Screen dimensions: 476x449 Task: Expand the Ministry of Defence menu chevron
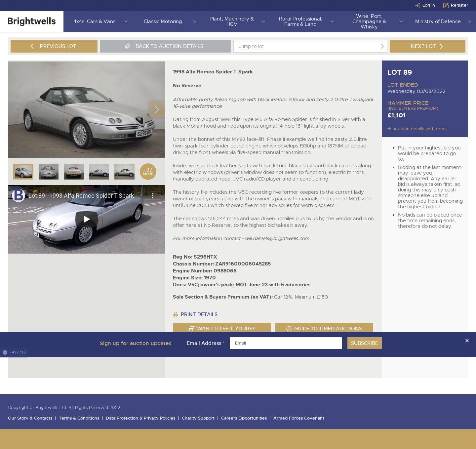469,21
